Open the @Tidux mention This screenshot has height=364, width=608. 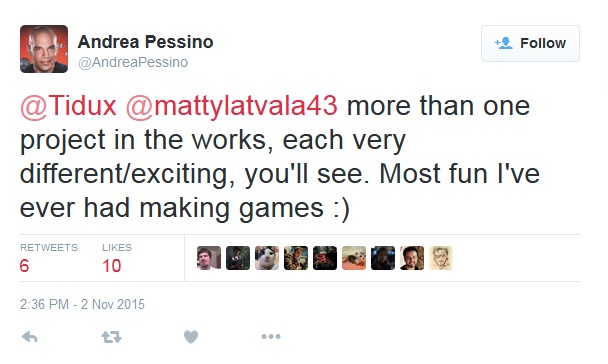coord(68,105)
